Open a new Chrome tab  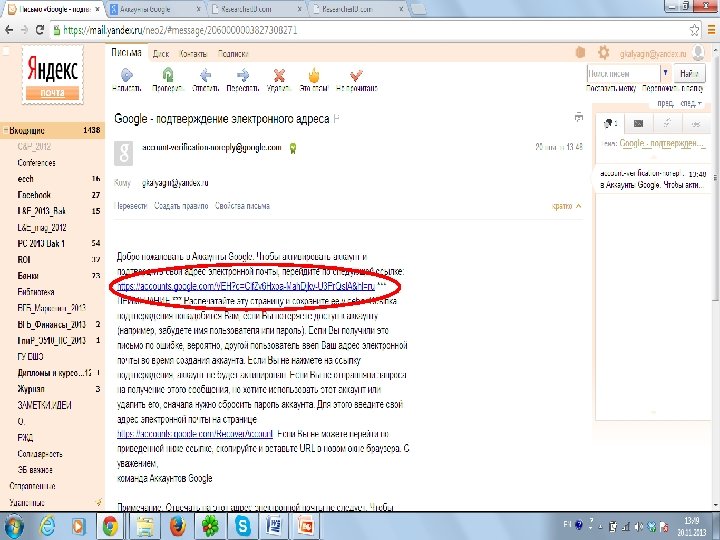click(x=417, y=9)
